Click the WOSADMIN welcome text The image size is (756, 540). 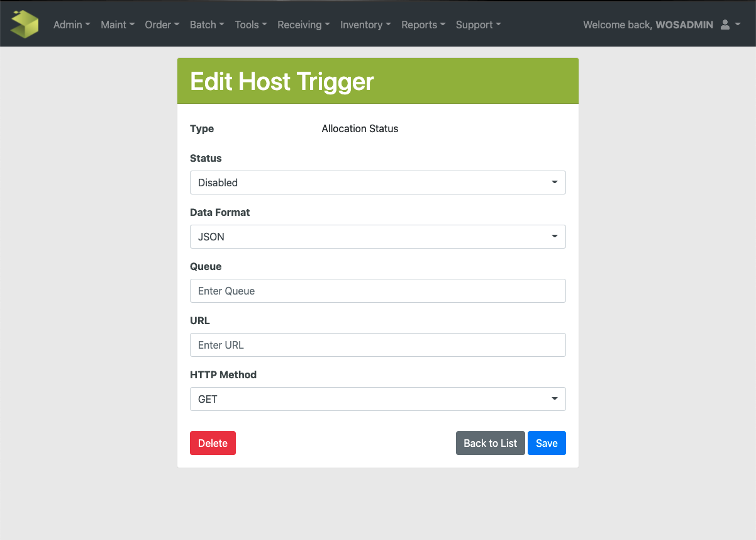648,25
